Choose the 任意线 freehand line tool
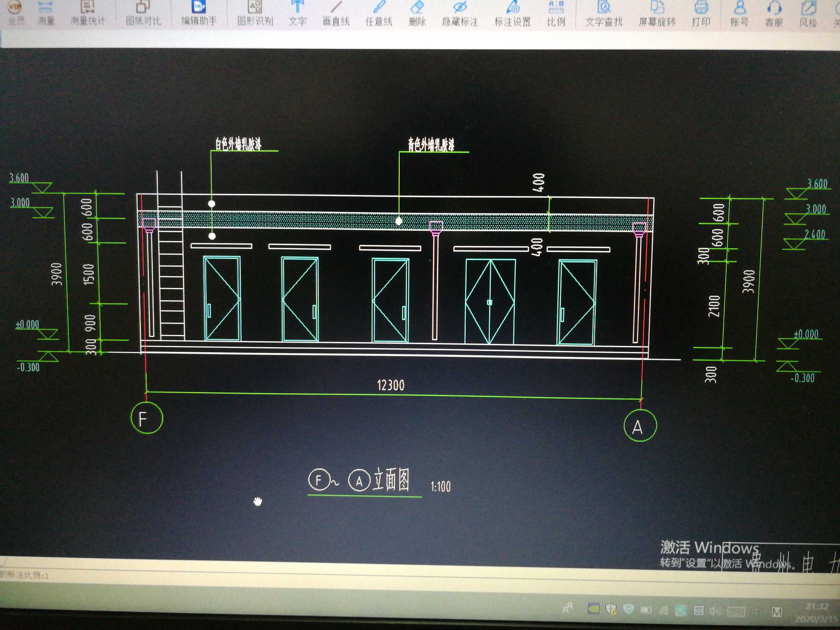840x630 pixels. [379, 13]
